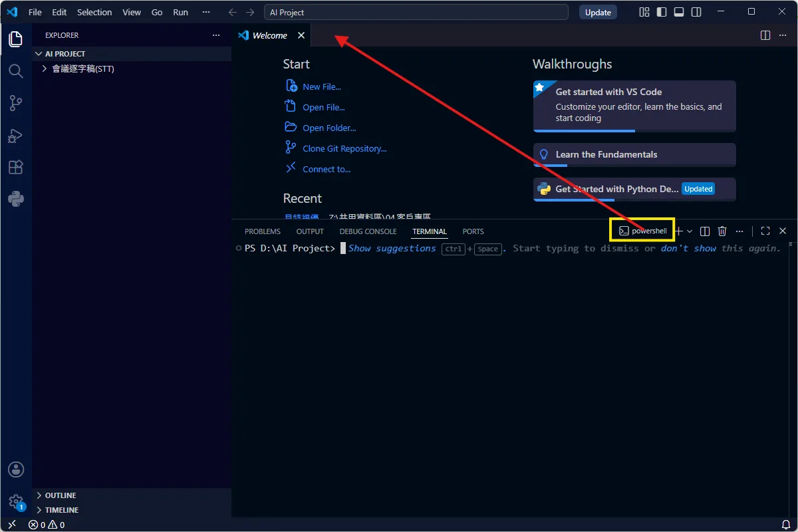Click the remote window indicator in status bar
The image size is (798, 532).
(x=11, y=525)
